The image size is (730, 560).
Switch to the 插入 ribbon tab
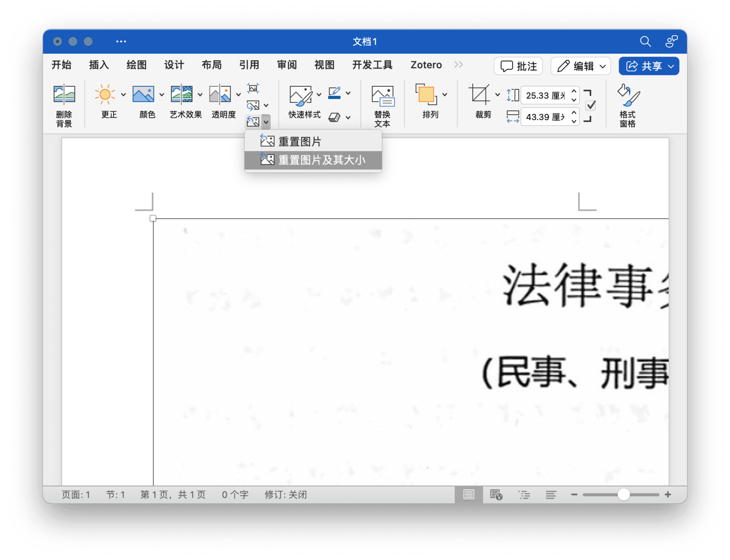coord(98,65)
